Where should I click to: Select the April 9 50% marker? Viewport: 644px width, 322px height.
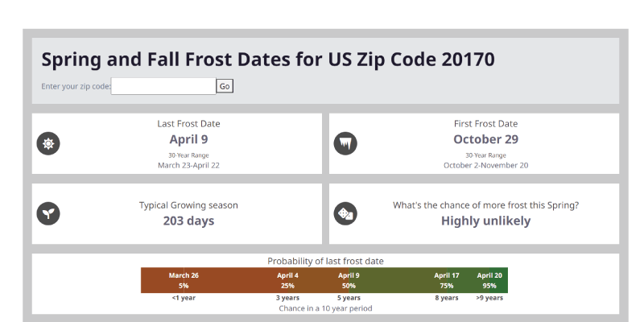(349, 280)
